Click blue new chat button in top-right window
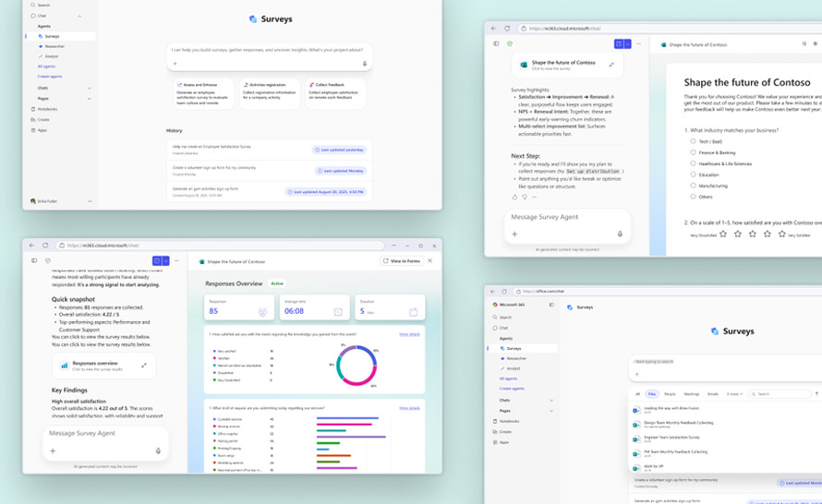Viewport: 822px width, 504px height. pyautogui.click(x=619, y=44)
